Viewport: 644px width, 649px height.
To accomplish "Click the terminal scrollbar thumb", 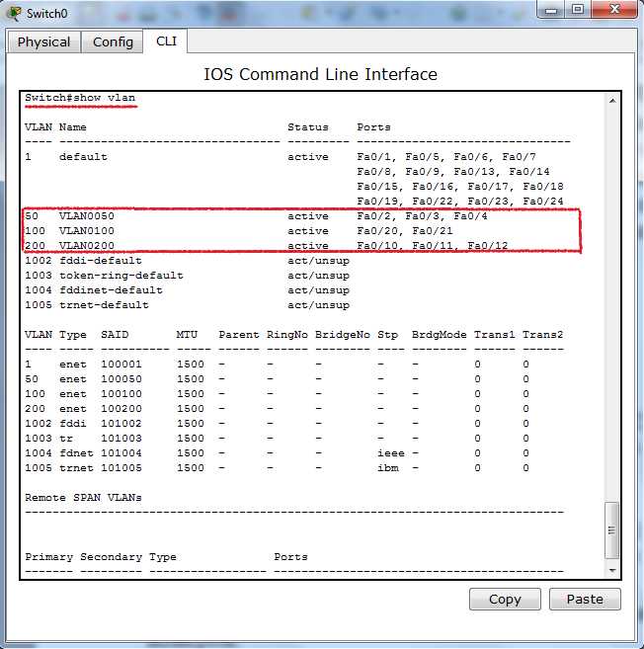I will [x=612, y=531].
